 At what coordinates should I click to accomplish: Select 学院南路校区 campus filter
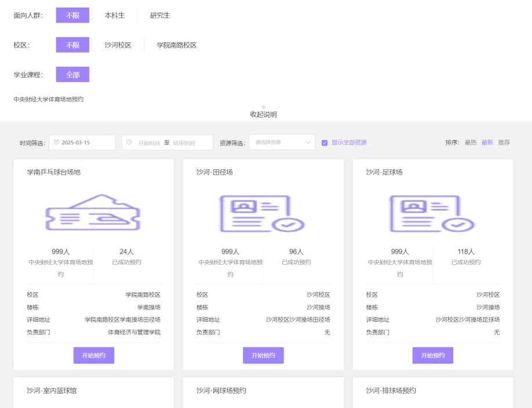(x=177, y=45)
